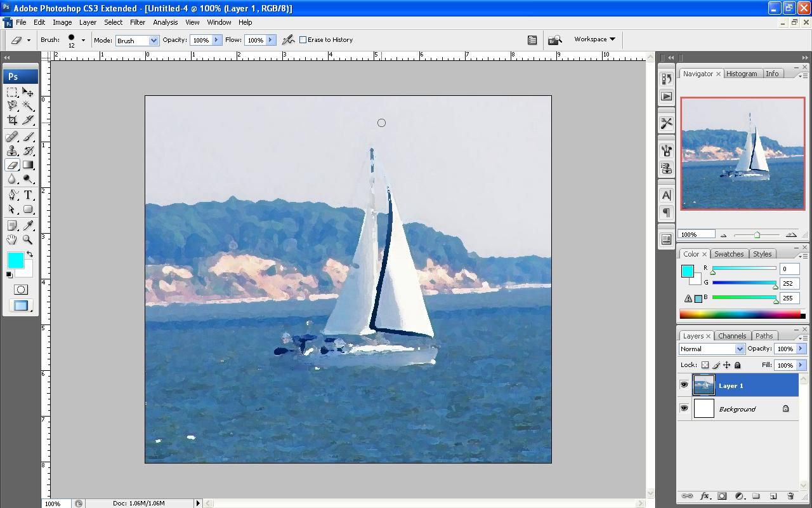The height and width of the screenshot is (508, 812).
Task: Open the Filter menu
Action: (x=138, y=22)
